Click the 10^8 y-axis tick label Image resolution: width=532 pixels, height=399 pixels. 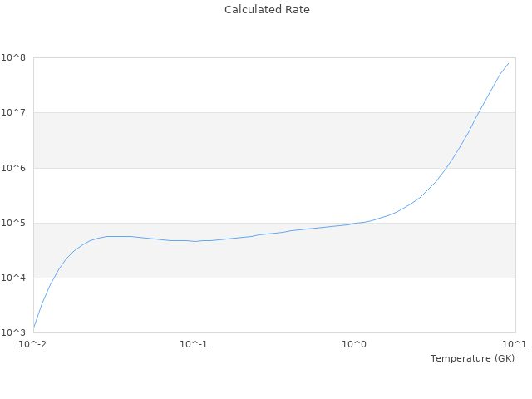[13, 58]
